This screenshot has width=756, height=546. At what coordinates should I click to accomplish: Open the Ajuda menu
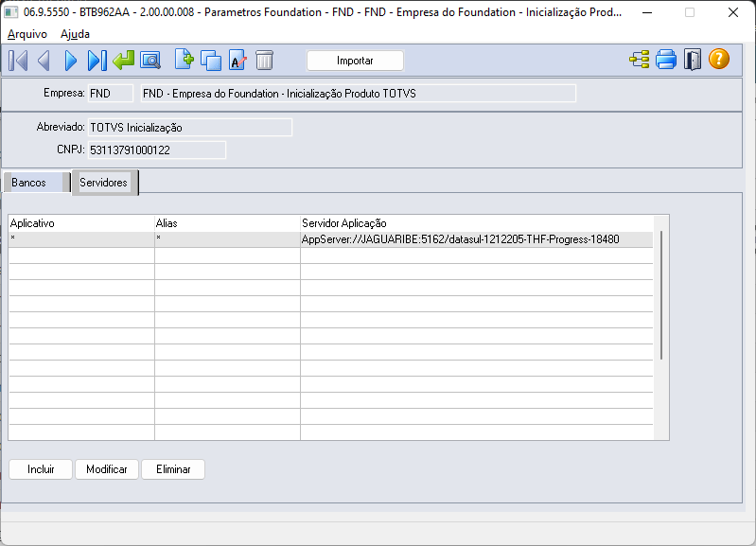click(75, 34)
